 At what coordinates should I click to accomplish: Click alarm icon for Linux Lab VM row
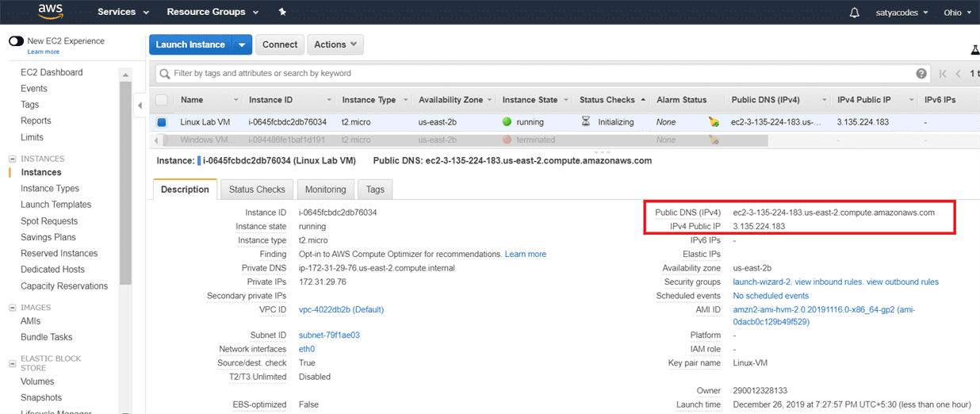tap(714, 123)
